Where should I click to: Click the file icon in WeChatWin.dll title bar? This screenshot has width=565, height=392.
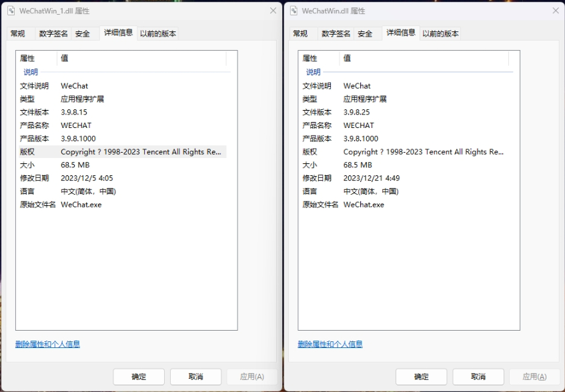pos(294,11)
